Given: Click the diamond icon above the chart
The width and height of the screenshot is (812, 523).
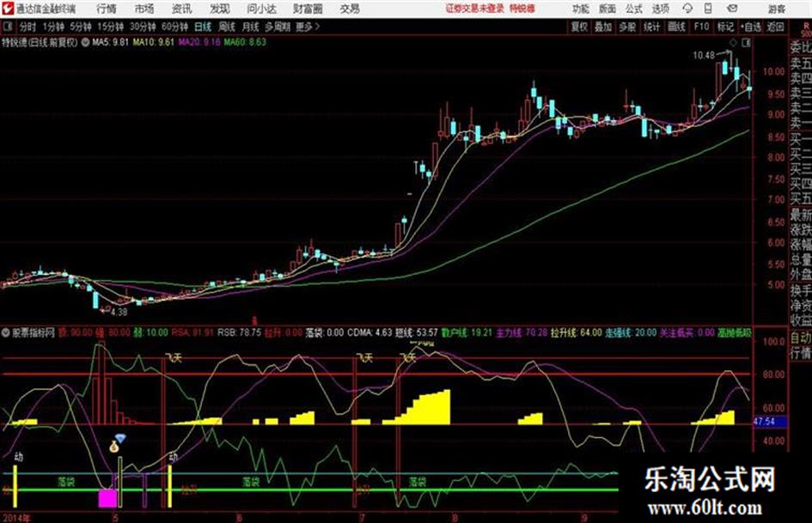Looking at the screenshot, I should [733, 43].
